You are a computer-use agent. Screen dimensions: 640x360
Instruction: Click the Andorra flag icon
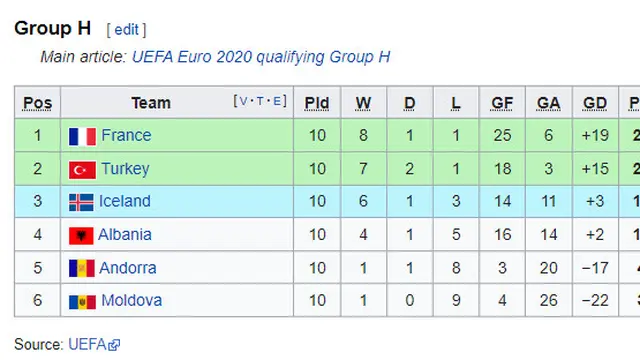point(82,268)
